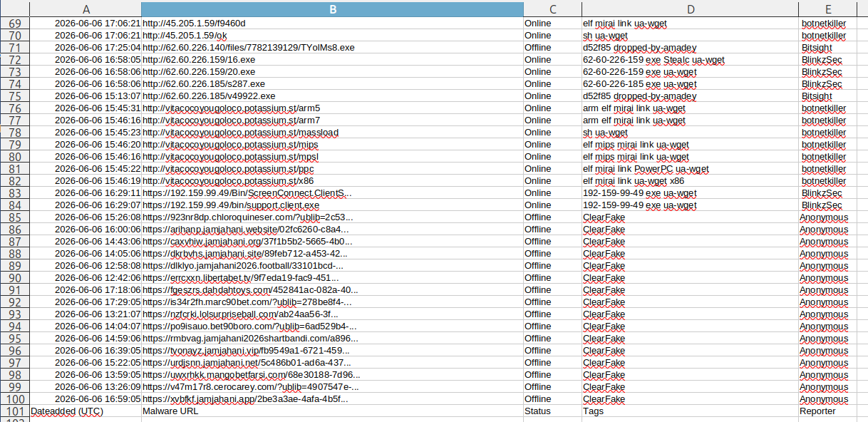Click the nzfcrki.lolsurpriseball.com URL cell
This screenshot has width=868, height=422.
point(332,314)
